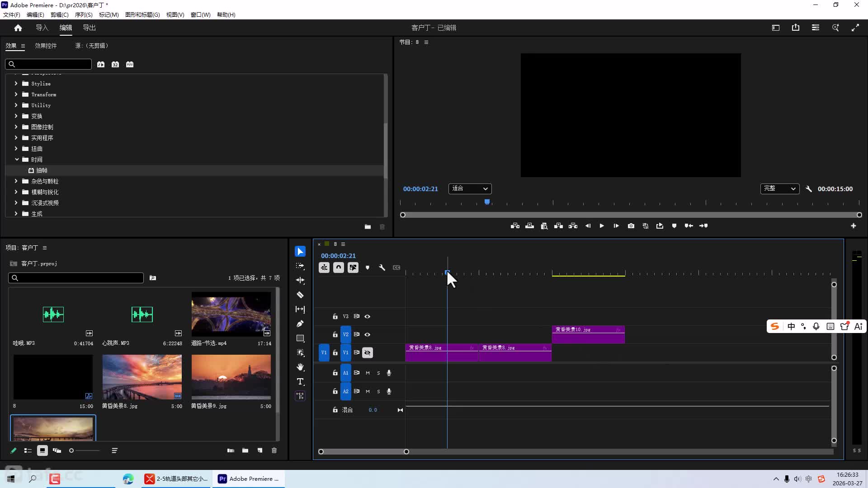Select the 道路-节选.mp4 thumbnail
This screenshot has height=488, width=868.
(x=231, y=314)
